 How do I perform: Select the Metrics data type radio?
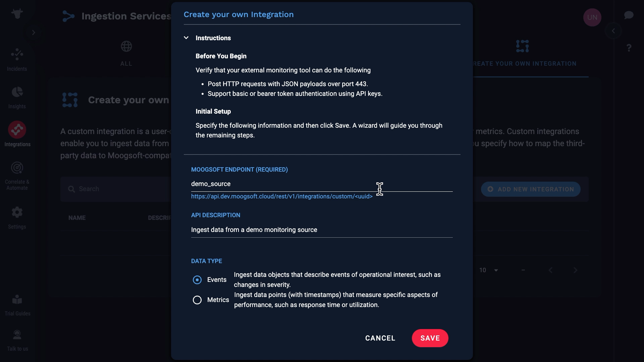coord(197,300)
